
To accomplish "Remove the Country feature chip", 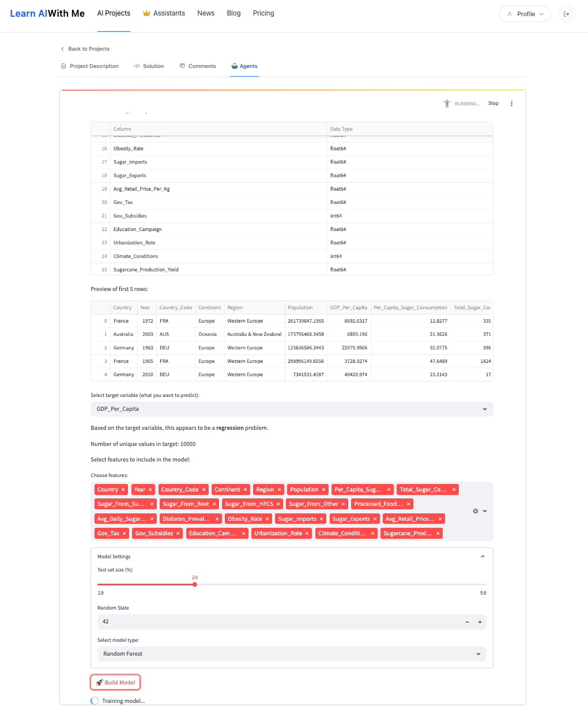I will click(123, 490).
